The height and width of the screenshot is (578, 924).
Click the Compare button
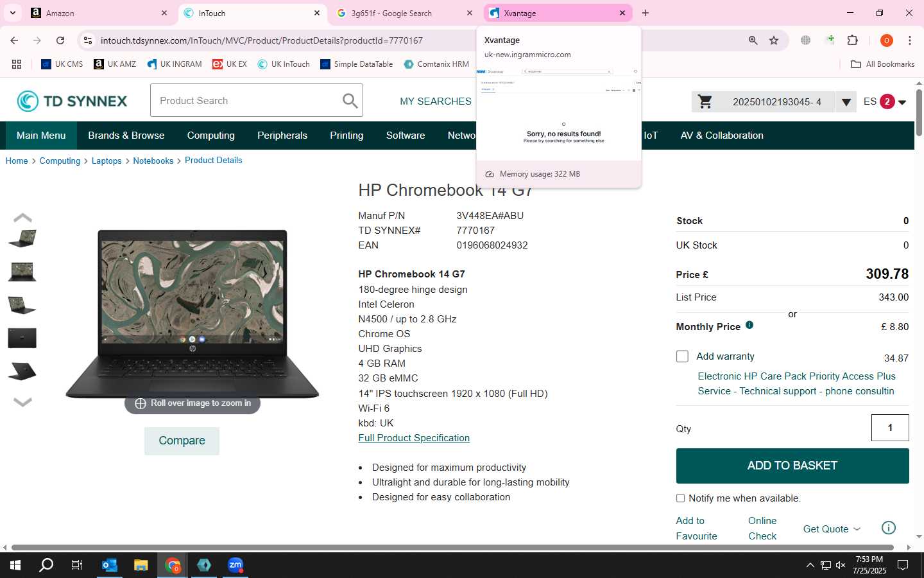coord(182,441)
